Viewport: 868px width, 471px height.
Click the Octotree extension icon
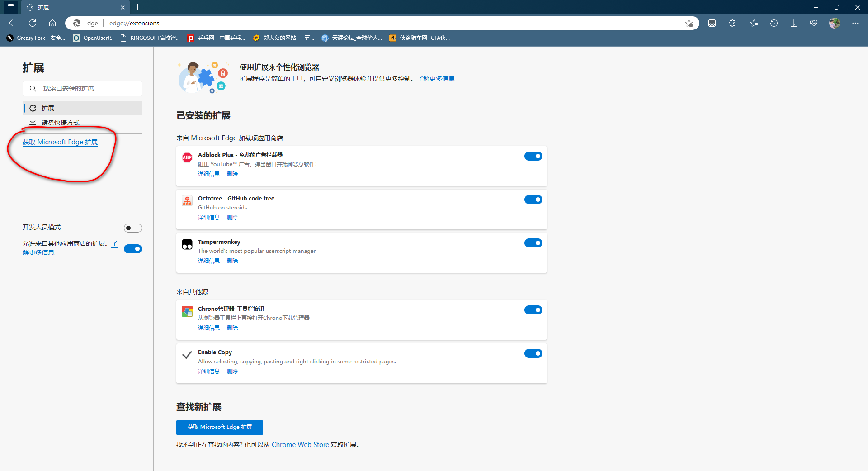(x=187, y=201)
